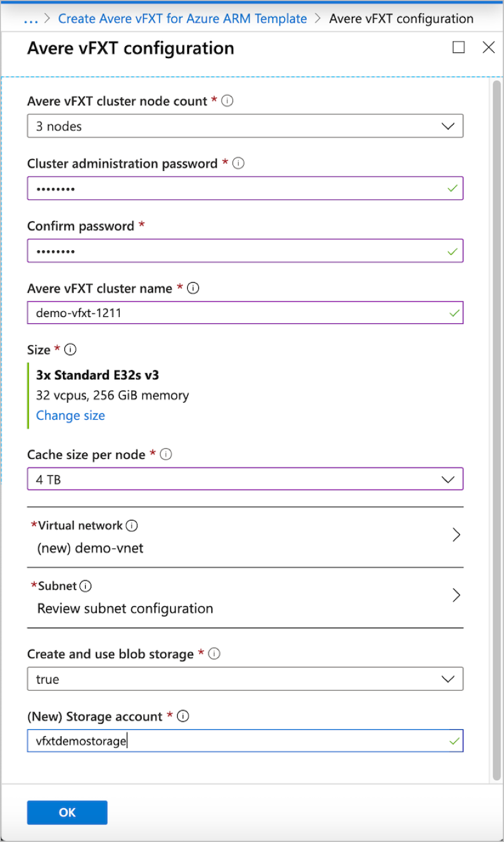Click the breadcrumb ellipsis for earlier pages
Viewport: 504px width, 842px height.
click(x=31, y=19)
